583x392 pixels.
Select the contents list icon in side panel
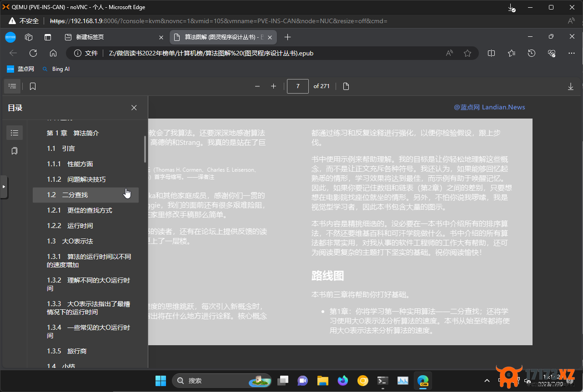tap(15, 133)
